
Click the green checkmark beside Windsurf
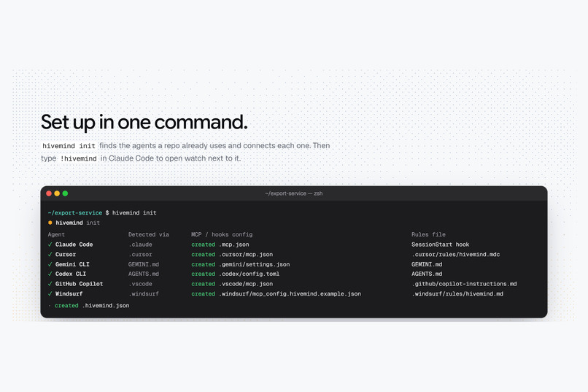[50, 293]
